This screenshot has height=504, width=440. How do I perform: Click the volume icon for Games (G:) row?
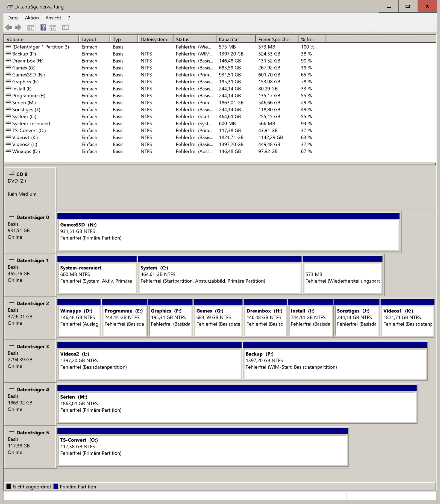click(x=8, y=68)
